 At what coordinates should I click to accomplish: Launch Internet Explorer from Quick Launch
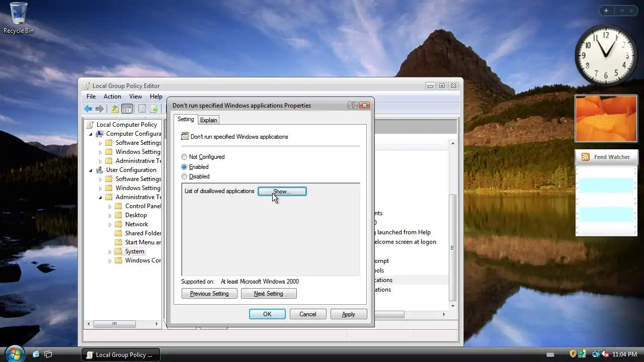pyautogui.click(x=36, y=354)
